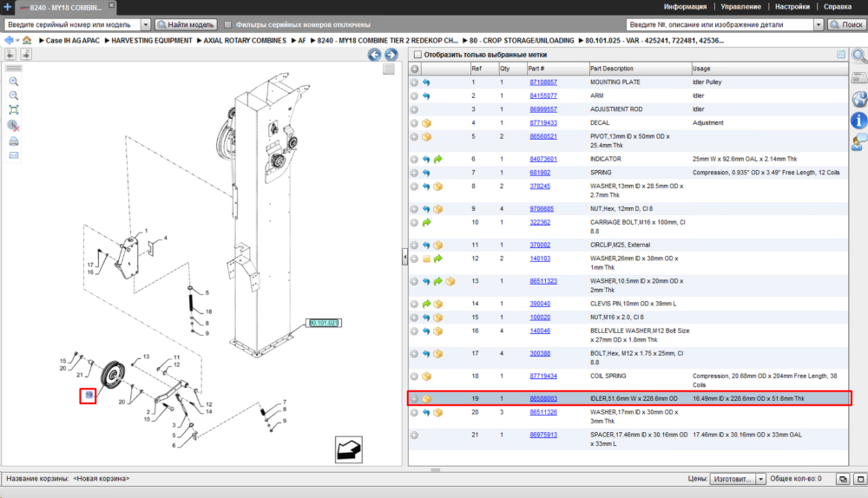Viewport: 868px width, 498px height.
Task: Toggle selection circle for ADJUSTMENT ROD row
Action: pos(414,109)
